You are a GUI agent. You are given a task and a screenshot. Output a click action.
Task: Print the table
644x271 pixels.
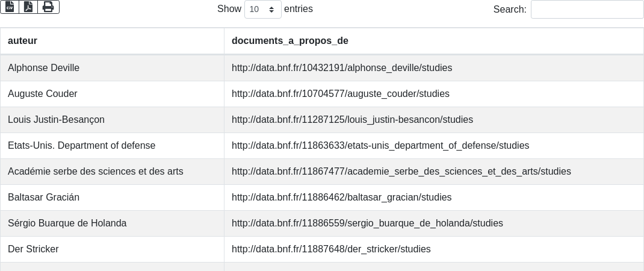click(48, 7)
